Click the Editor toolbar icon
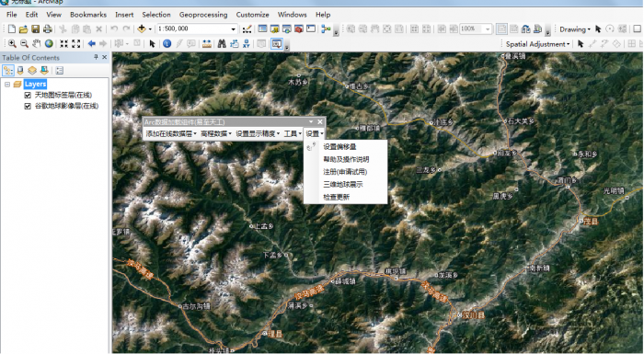Screen dimensions: 644x354 [247, 29]
